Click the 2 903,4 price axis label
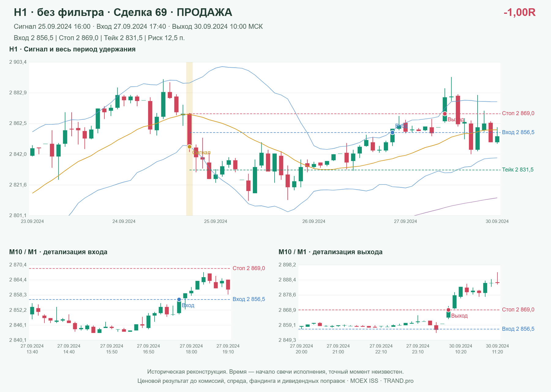551x392 pixels. (18, 62)
